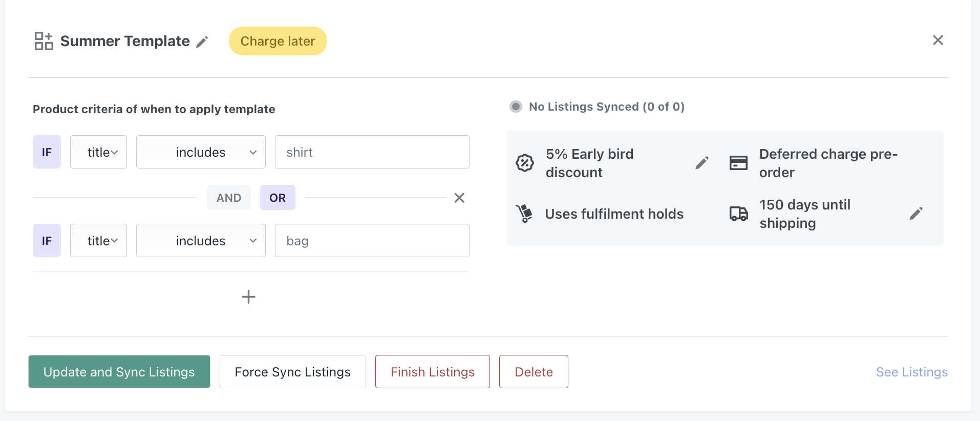Viewport: 980px width, 421px height.
Task: Open the second title field dropdown
Action: [x=98, y=241]
